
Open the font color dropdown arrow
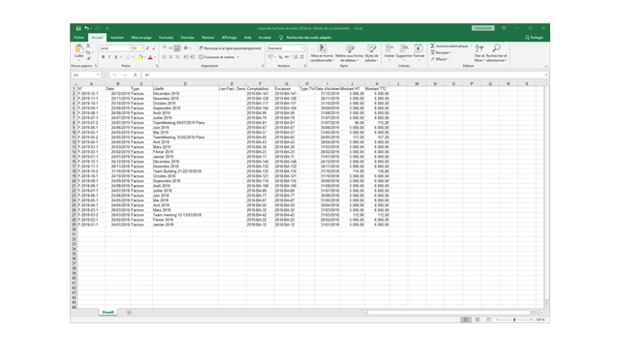point(155,57)
